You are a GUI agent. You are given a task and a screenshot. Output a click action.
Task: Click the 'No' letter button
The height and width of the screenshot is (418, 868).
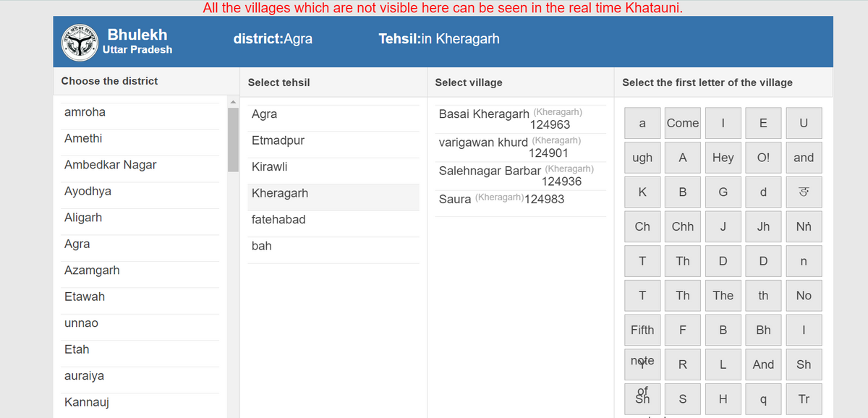(x=804, y=295)
